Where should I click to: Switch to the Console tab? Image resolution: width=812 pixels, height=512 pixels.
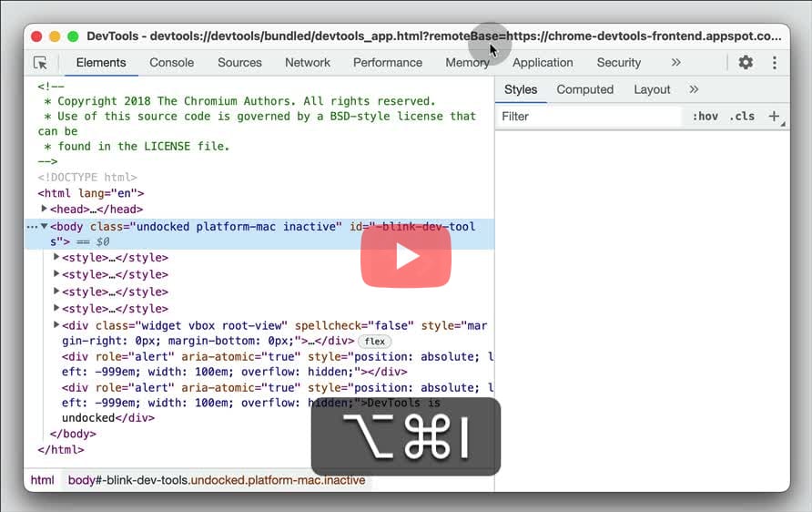coord(171,63)
